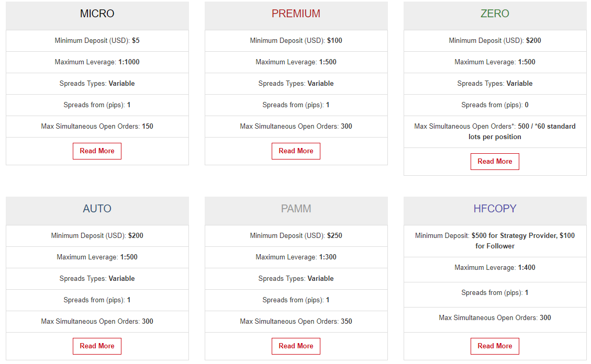
Task: Select the ZERO account heading
Action: point(495,14)
